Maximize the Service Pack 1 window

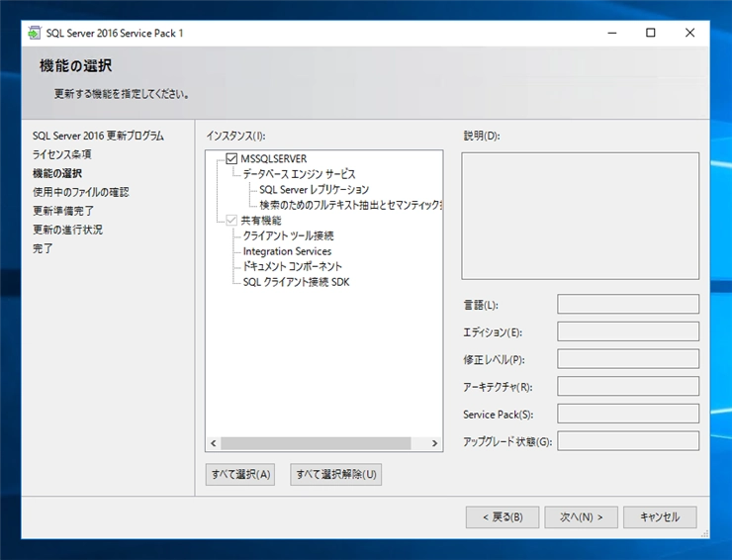coord(650,33)
